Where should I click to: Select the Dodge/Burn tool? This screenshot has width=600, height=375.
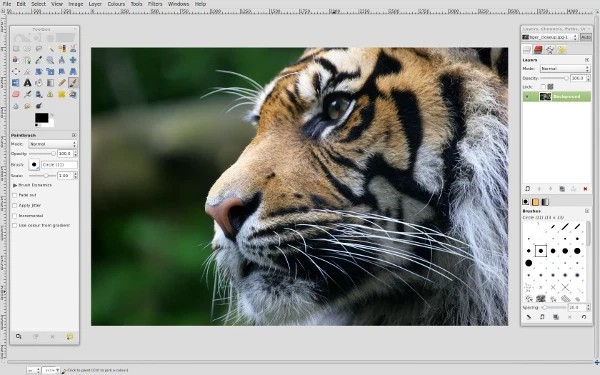(x=39, y=106)
